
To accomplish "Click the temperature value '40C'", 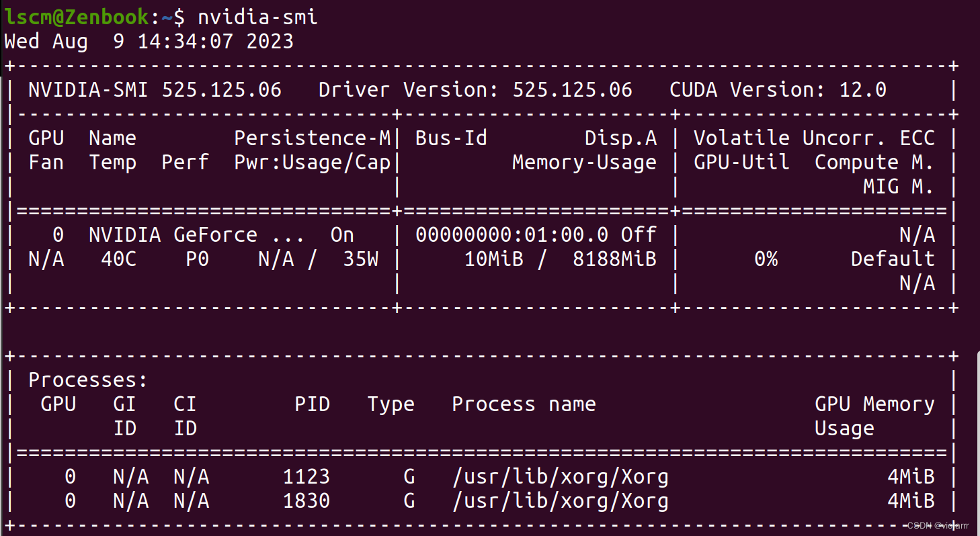I will pyautogui.click(x=119, y=259).
